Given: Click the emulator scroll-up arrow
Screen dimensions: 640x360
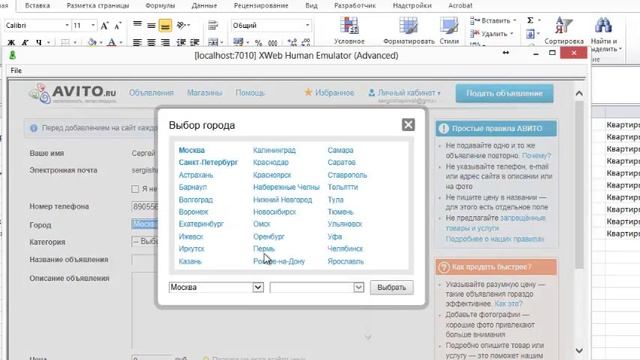Looking at the screenshot, I should point(579,93).
